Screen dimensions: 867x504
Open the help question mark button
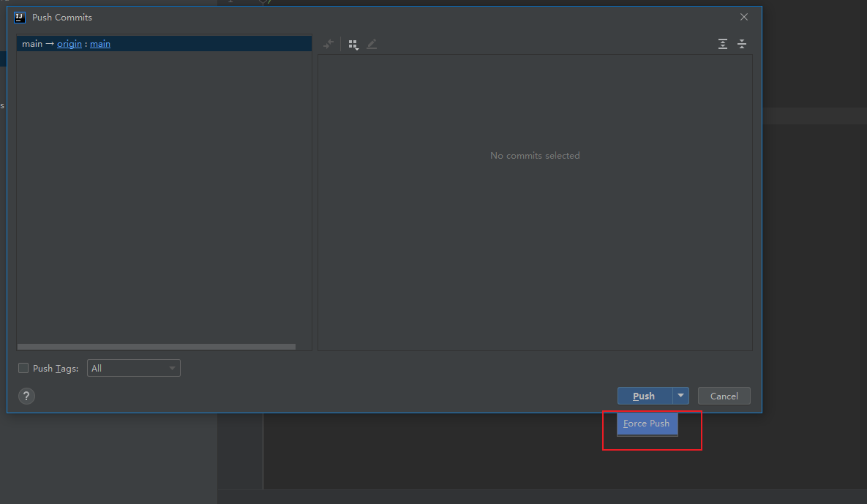26,396
